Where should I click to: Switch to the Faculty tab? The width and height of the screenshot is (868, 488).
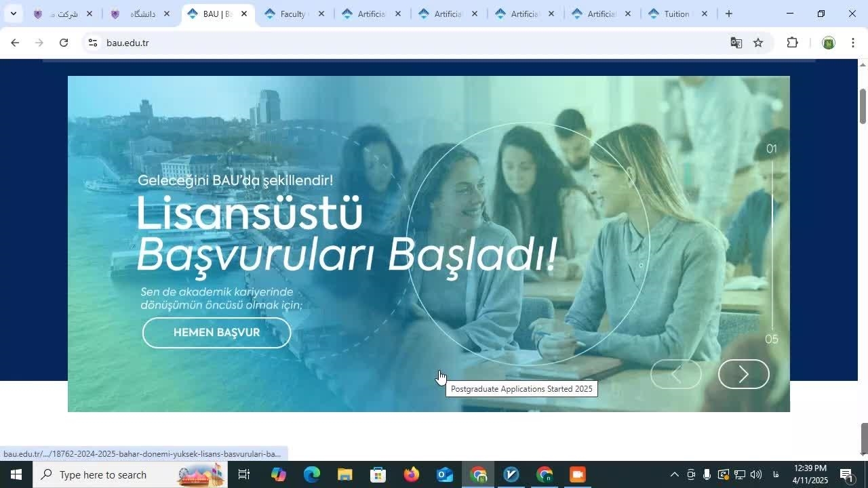click(x=292, y=14)
